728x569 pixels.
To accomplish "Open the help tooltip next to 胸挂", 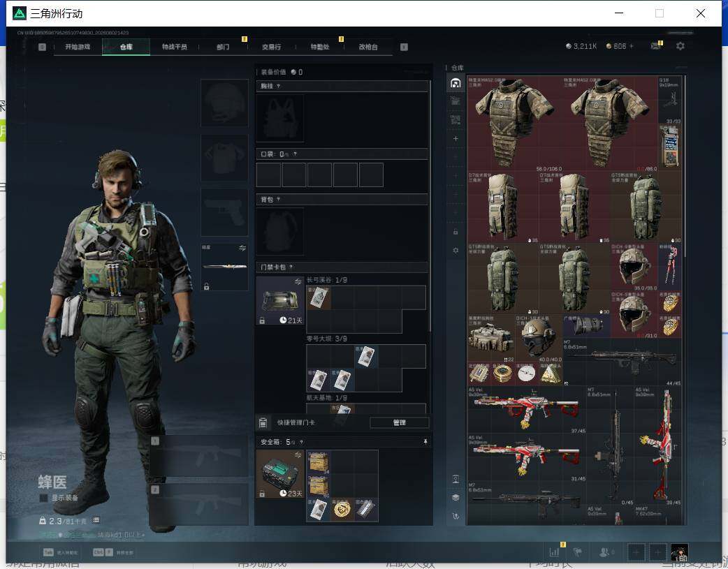I will point(278,87).
